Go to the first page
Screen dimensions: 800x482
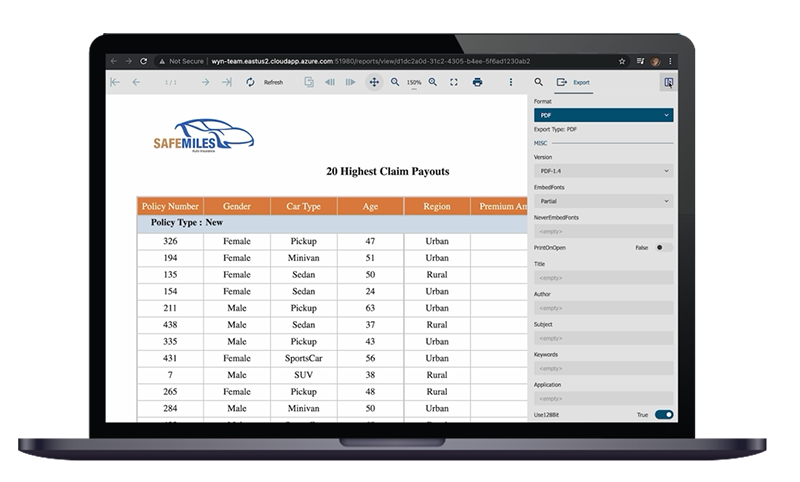click(x=115, y=82)
